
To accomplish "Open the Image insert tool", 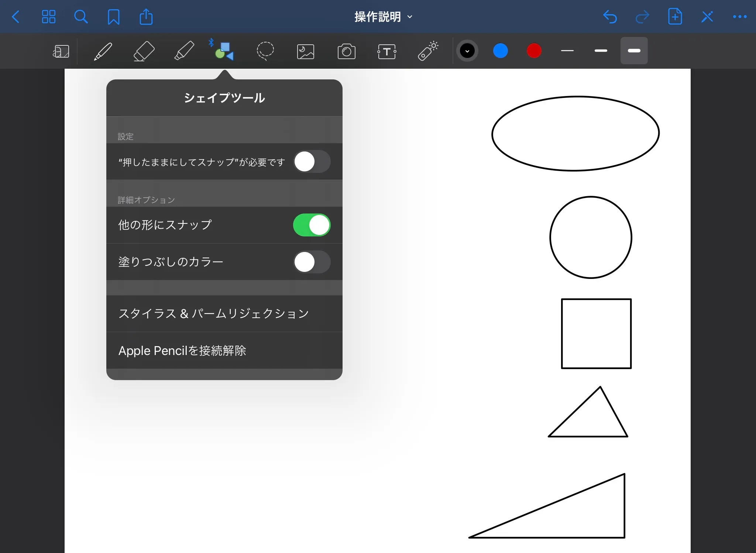I will point(306,51).
